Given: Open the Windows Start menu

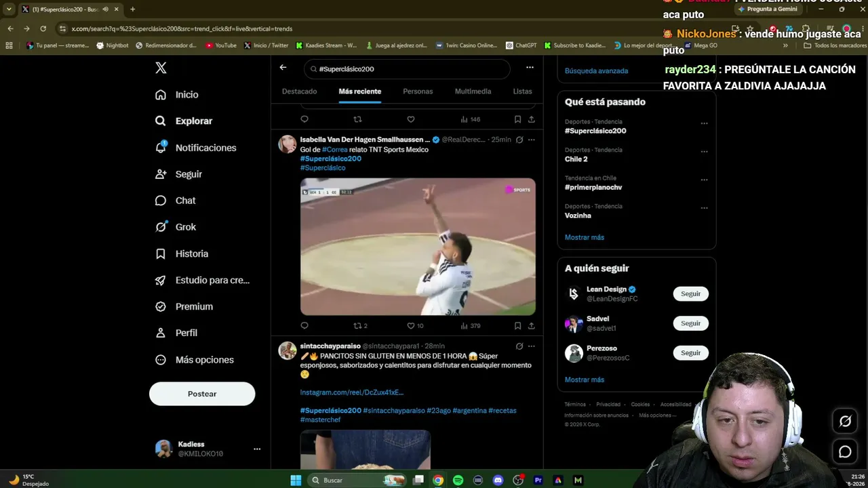Looking at the screenshot, I should click(296, 481).
